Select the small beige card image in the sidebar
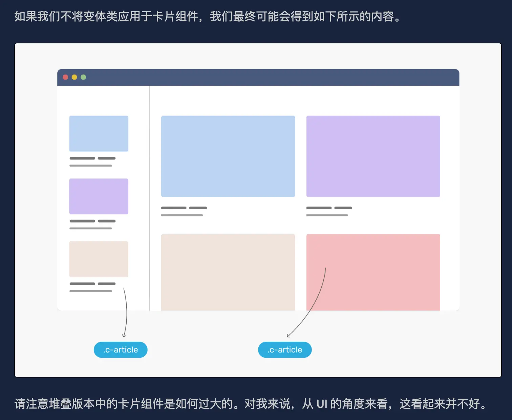 point(99,259)
